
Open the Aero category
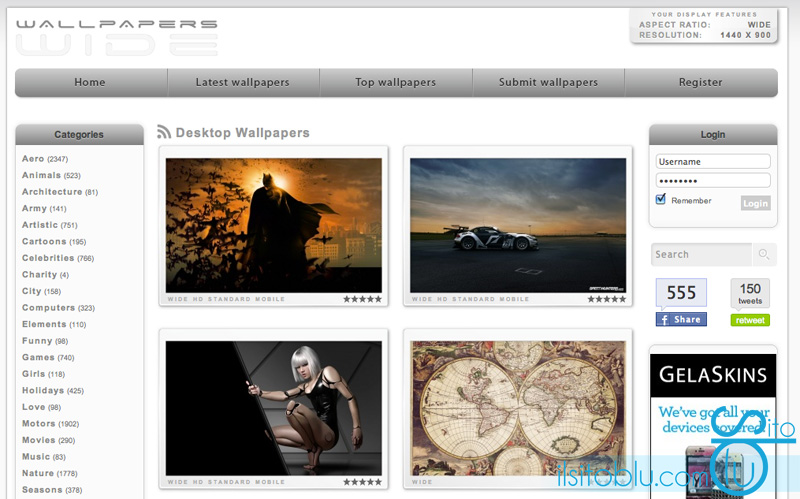[x=45, y=159]
